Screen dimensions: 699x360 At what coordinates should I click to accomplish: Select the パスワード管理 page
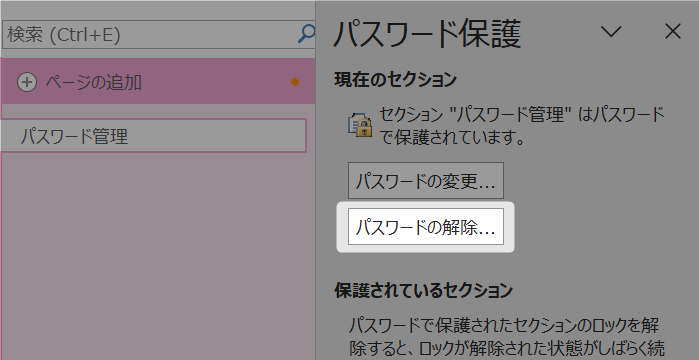coord(153,135)
